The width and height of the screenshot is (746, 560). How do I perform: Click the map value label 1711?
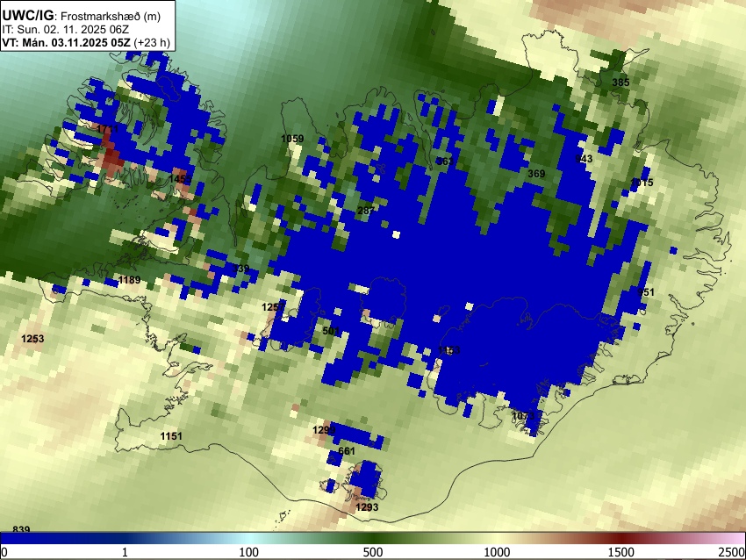point(108,129)
